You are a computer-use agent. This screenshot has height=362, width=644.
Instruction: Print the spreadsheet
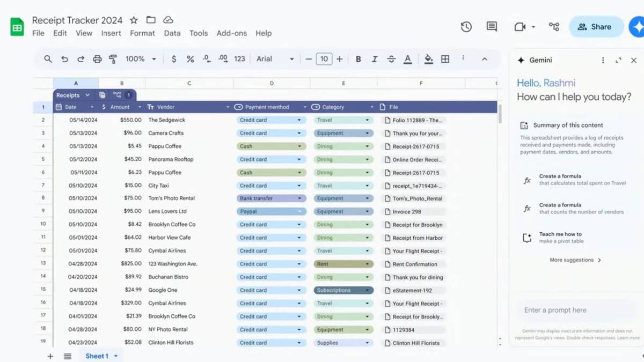97,59
